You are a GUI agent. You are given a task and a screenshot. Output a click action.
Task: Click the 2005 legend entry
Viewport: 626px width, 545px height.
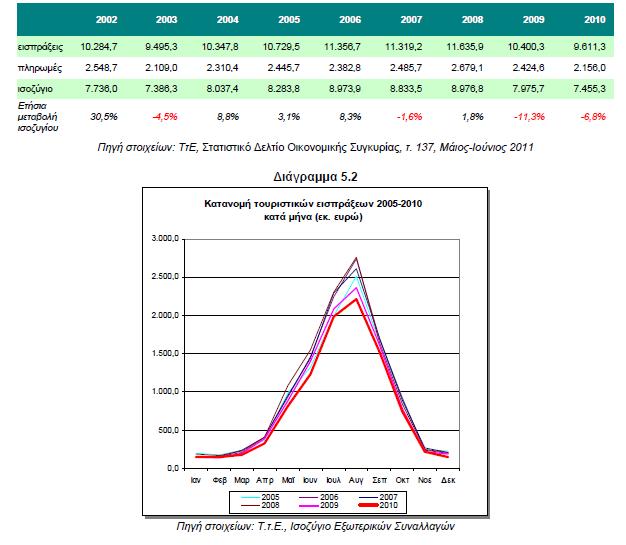click(260, 497)
